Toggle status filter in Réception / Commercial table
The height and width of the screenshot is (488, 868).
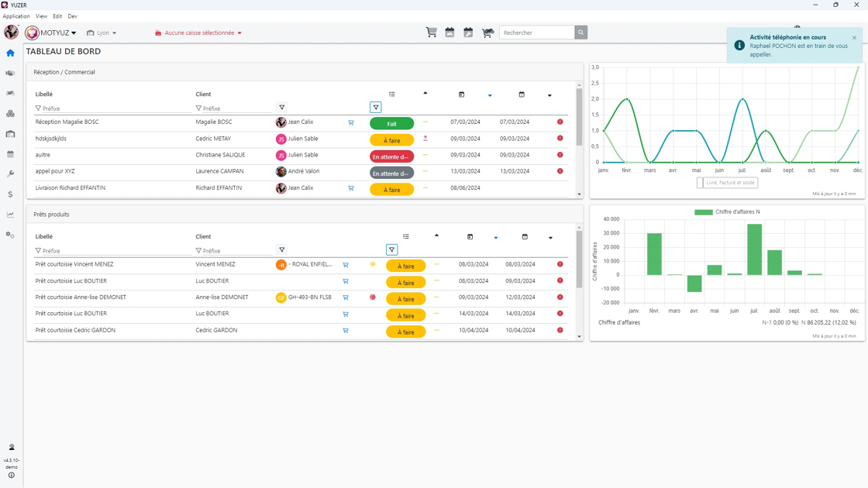[376, 108]
